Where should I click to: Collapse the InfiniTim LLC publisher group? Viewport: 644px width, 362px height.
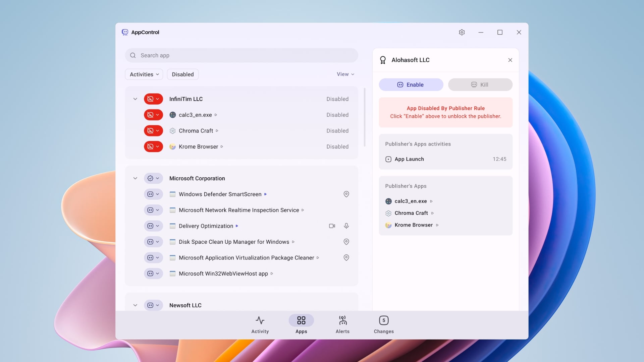[x=135, y=99]
